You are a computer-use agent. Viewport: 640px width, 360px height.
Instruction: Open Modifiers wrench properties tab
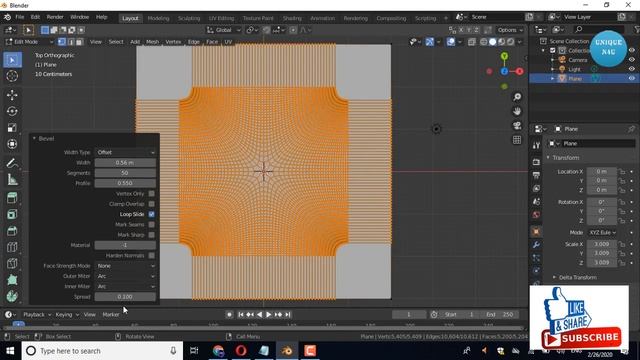coord(536,245)
